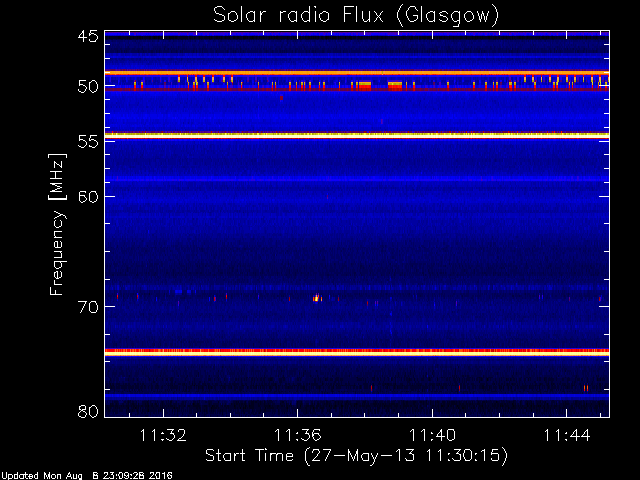640x480 pixels.
Task: Click the 70 frequency tick label
Action: click(88, 307)
